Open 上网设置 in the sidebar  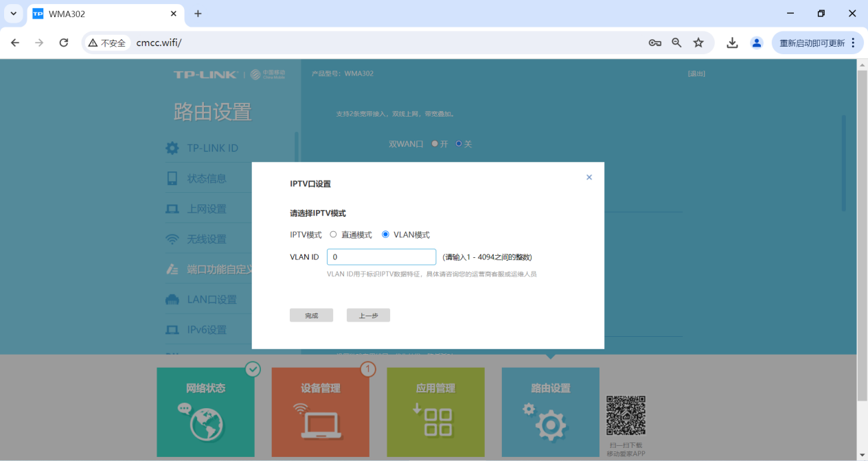[x=207, y=209]
